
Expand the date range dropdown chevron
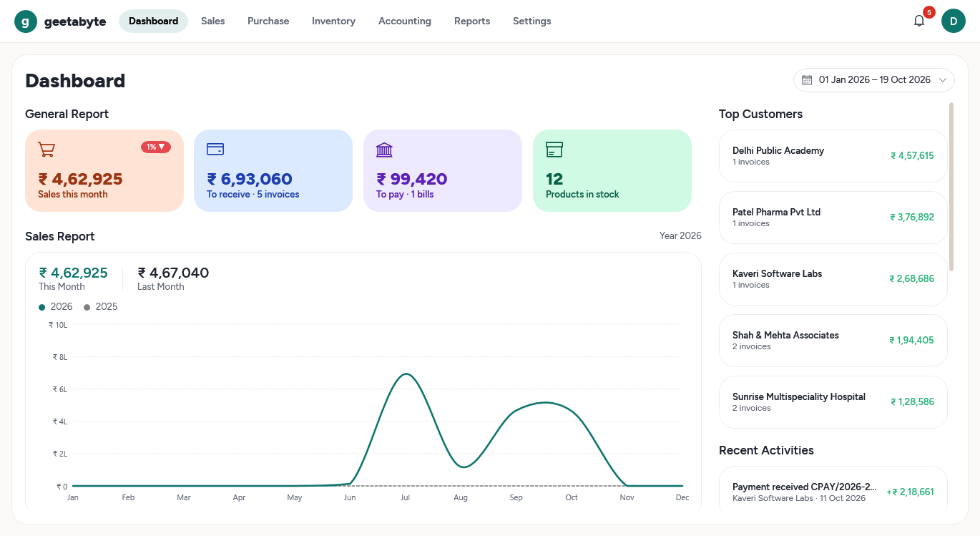943,80
